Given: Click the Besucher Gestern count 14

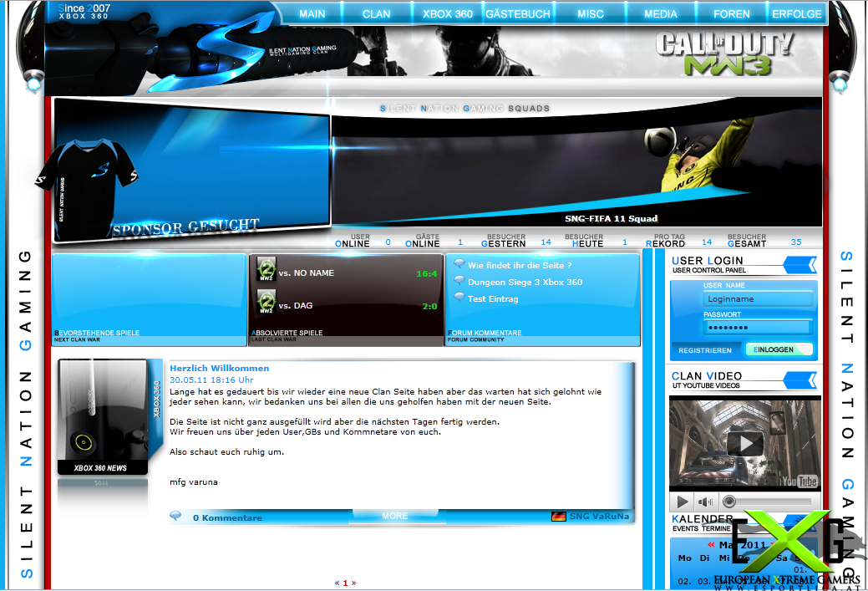Looking at the screenshot, I should point(546,242).
